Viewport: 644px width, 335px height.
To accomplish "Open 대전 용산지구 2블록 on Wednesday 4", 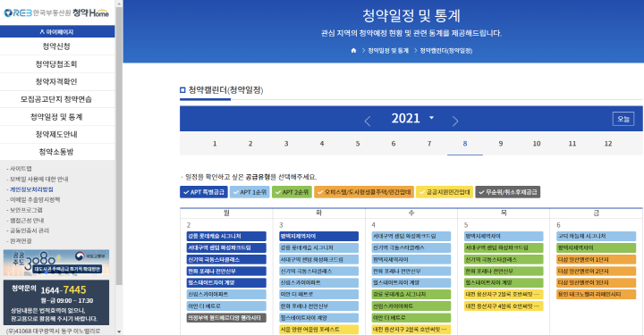I will pos(411,330).
